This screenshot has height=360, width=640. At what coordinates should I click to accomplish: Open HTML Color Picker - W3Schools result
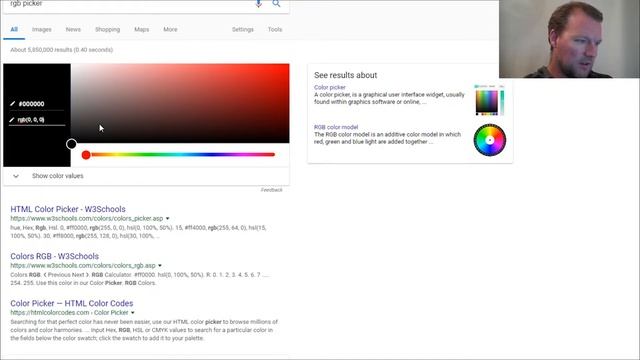click(x=68, y=209)
